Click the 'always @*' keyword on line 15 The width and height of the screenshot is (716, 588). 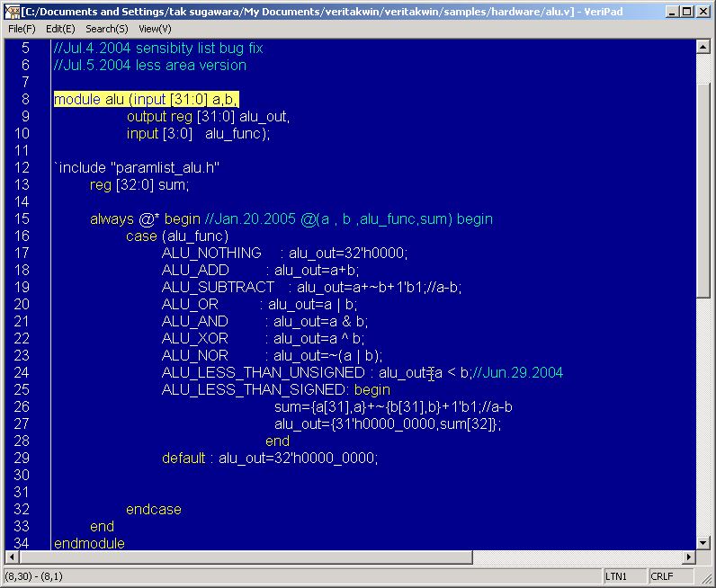click(125, 218)
